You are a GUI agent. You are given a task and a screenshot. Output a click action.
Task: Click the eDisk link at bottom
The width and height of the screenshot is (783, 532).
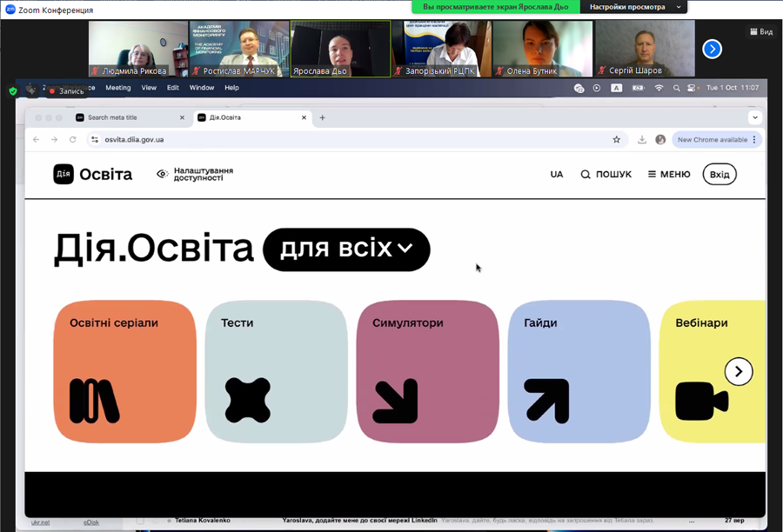pyautogui.click(x=90, y=522)
